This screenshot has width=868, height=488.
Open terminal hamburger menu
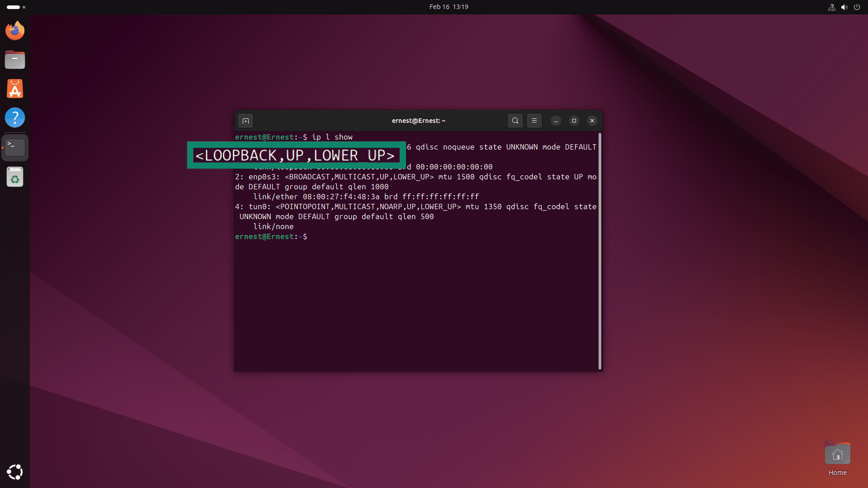pyautogui.click(x=534, y=121)
